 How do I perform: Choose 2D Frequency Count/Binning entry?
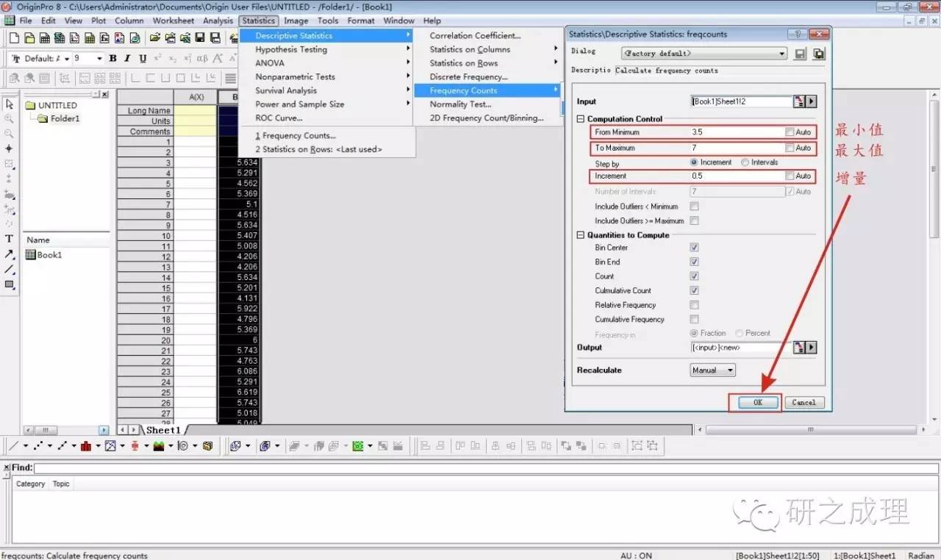click(487, 118)
